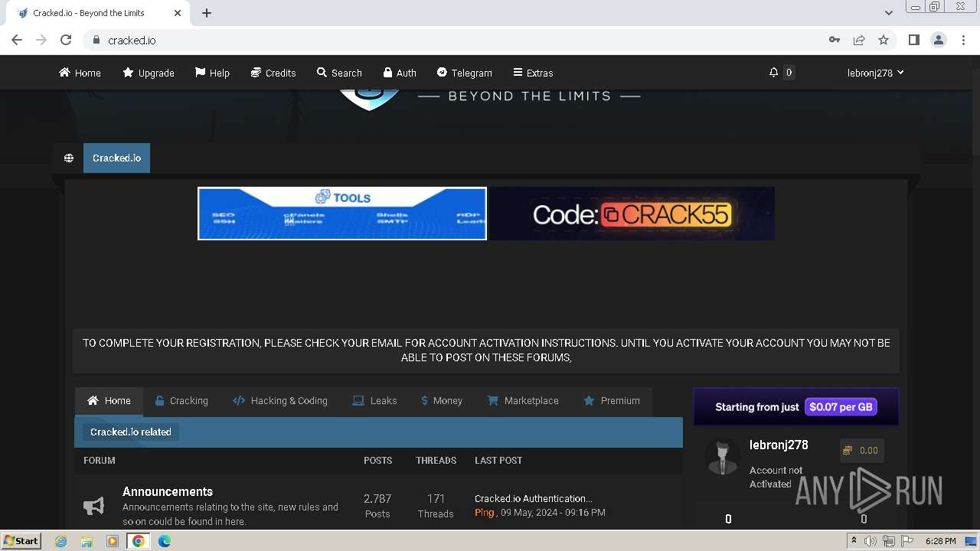Launch Internet Explorer from taskbar

(61, 541)
